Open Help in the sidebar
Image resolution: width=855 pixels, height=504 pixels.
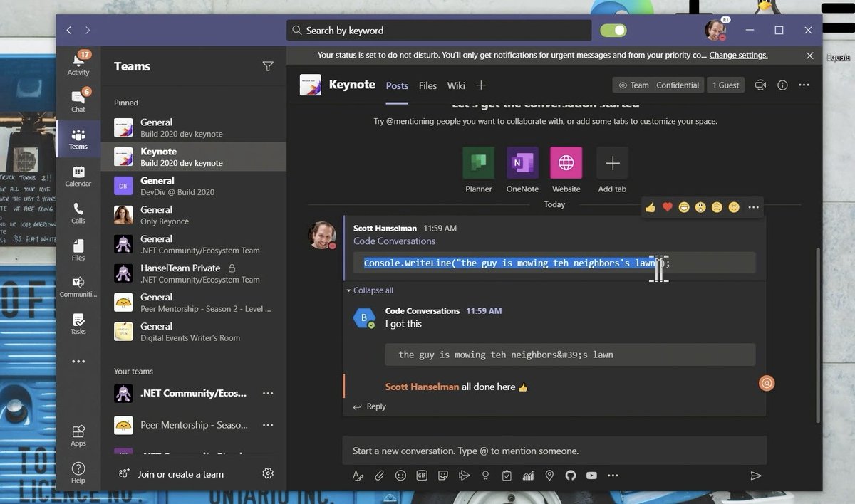coord(78,473)
